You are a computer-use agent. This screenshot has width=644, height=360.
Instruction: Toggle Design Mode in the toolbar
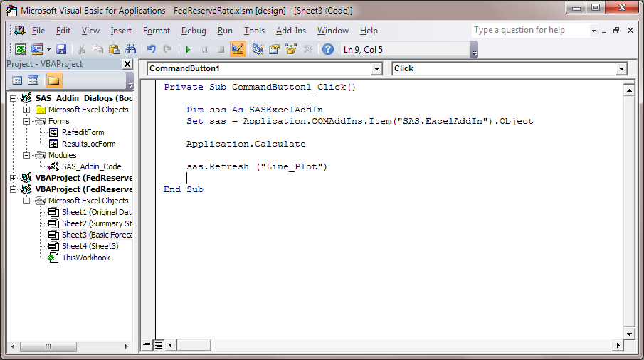pyautogui.click(x=238, y=49)
